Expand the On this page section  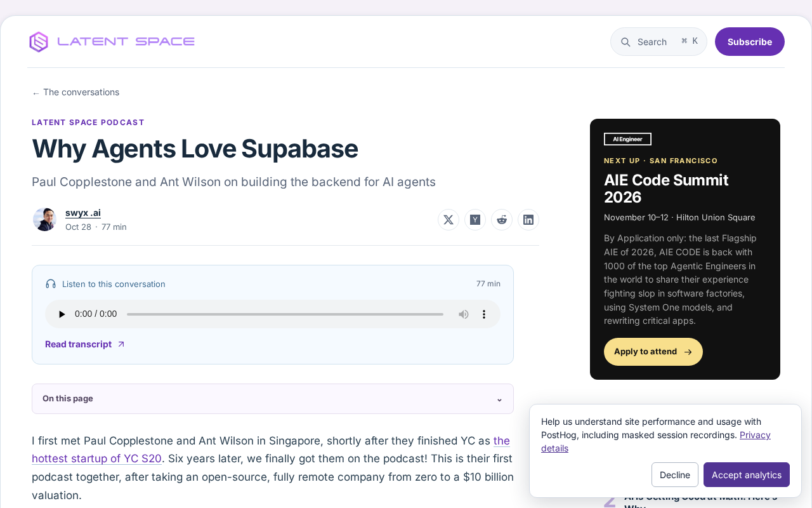(273, 399)
